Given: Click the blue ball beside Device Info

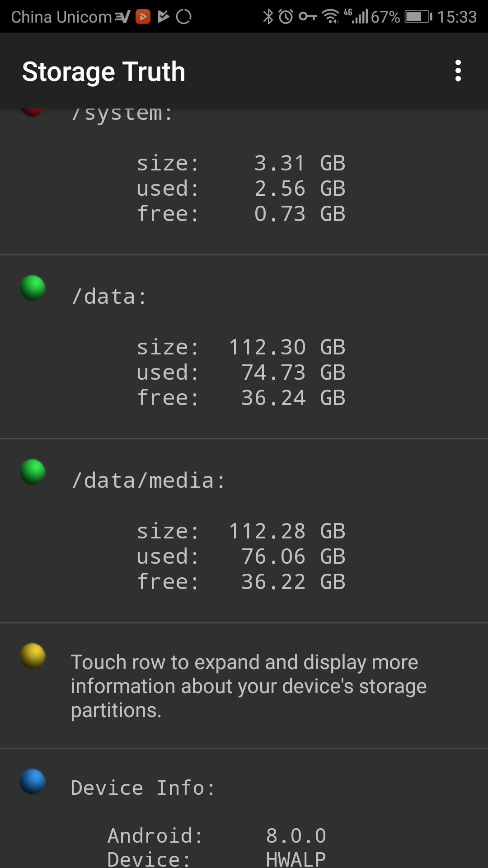Looking at the screenshot, I should coord(33,782).
